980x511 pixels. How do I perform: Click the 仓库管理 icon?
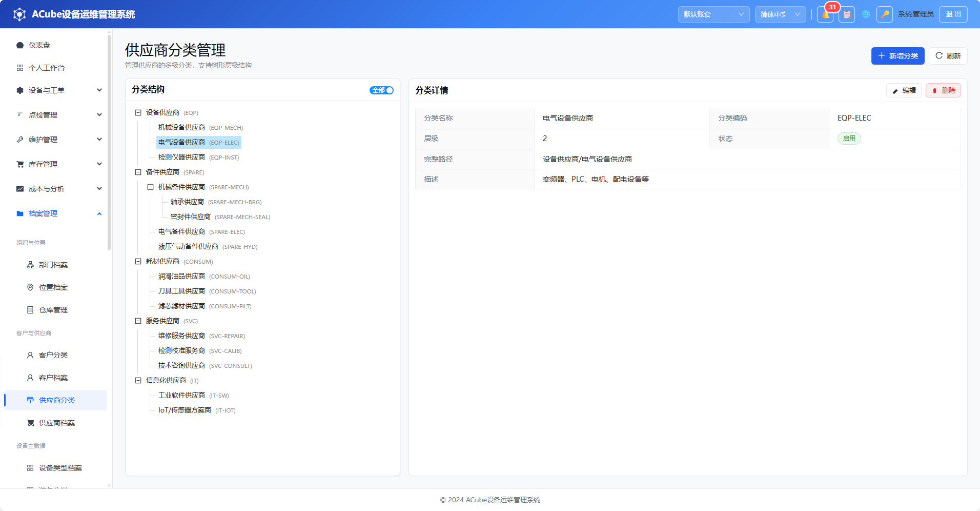[x=30, y=310]
